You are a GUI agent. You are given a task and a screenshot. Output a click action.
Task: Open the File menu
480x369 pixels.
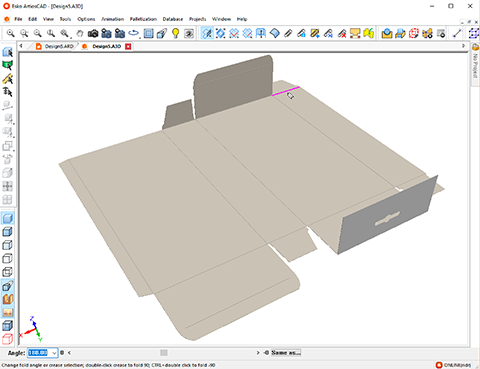(18, 19)
